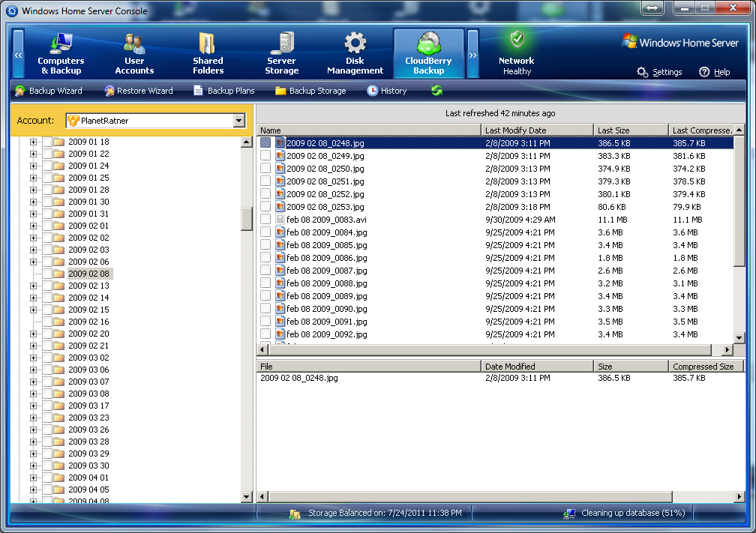Tick the checkbox beside 2009 02 08_0253.jpg
Viewport: 756px width, 533px height.
pyautogui.click(x=266, y=206)
